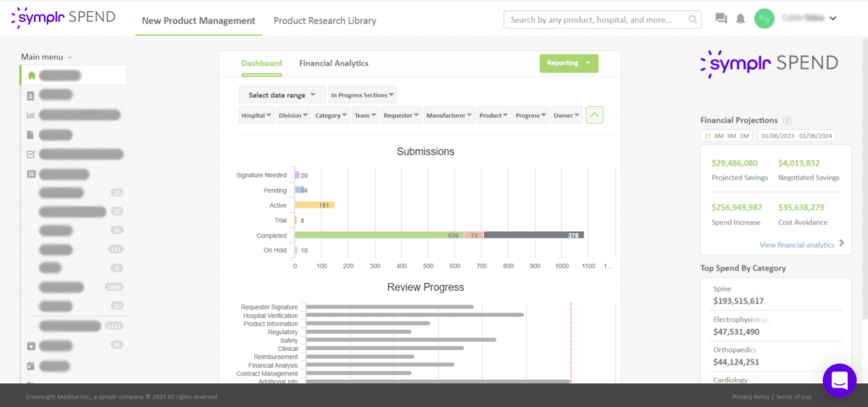Viewport: 868px width, 407px height.
Task: Select the checkmark box icon in sidebar
Action: click(31, 154)
